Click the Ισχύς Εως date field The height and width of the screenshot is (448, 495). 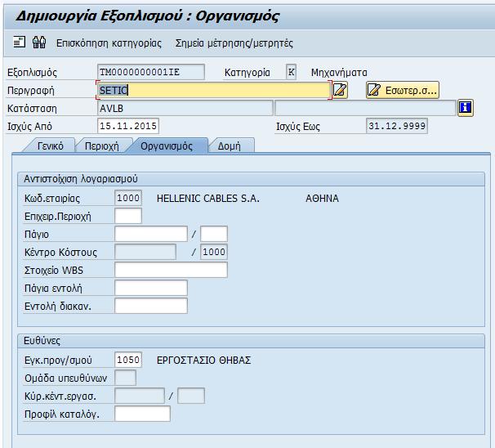[397, 126]
